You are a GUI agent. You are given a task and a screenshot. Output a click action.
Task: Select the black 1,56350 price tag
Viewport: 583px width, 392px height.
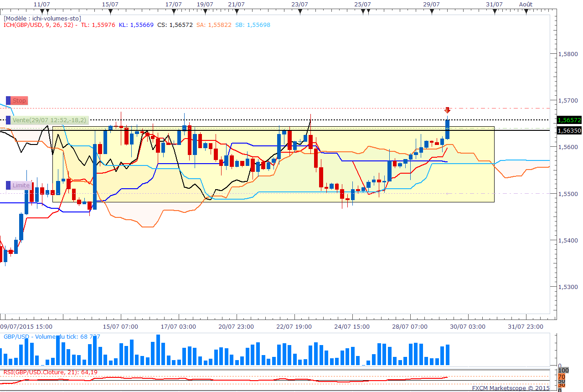coord(569,130)
